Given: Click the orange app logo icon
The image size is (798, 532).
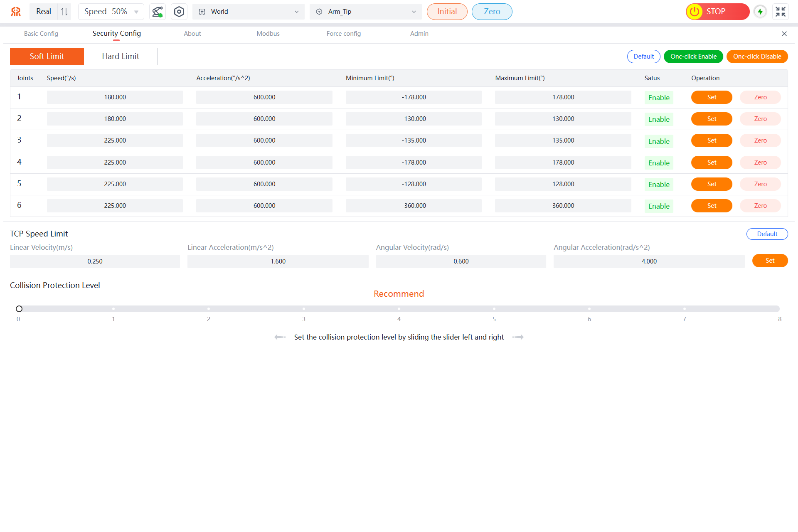Looking at the screenshot, I should pyautogui.click(x=16, y=12).
